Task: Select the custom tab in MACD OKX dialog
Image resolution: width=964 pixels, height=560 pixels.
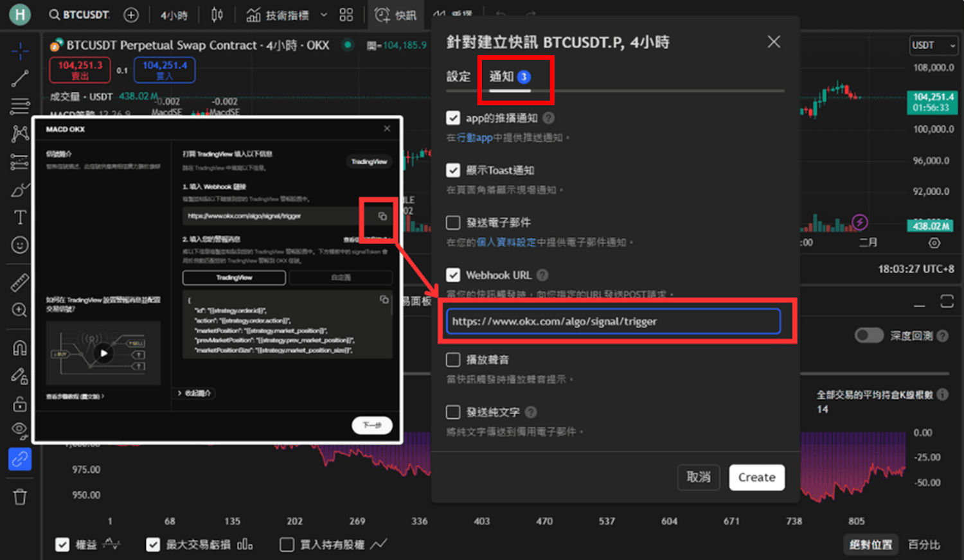Action: click(x=341, y=277)
